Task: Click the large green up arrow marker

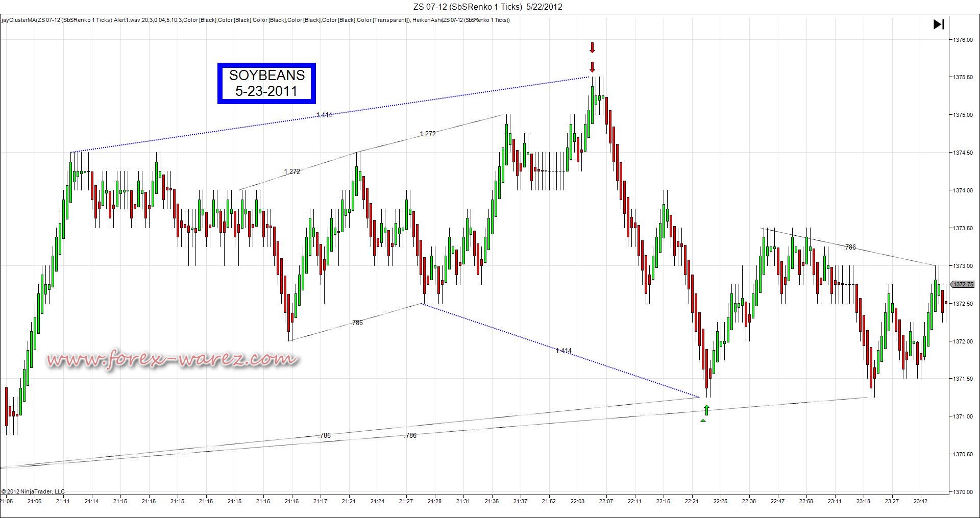Action: [x=706, y=410]
